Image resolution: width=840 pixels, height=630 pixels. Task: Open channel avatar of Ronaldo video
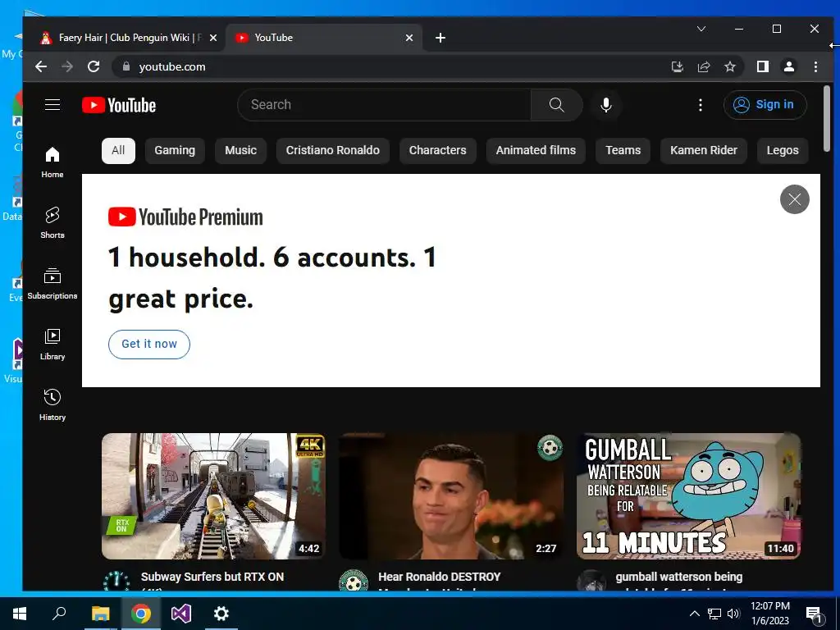tap(354, 581)
